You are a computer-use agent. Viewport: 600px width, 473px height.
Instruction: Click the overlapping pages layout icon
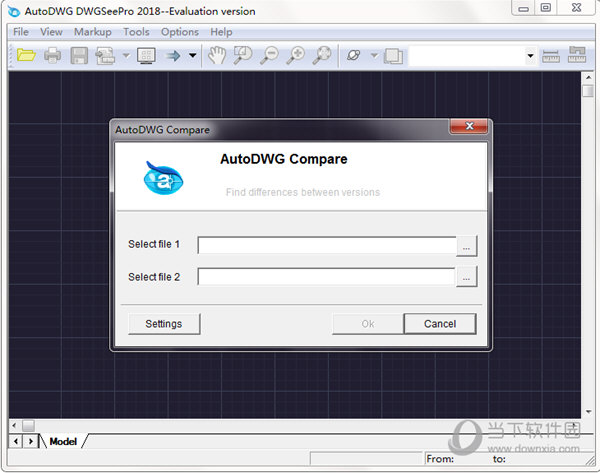(393, 56)
